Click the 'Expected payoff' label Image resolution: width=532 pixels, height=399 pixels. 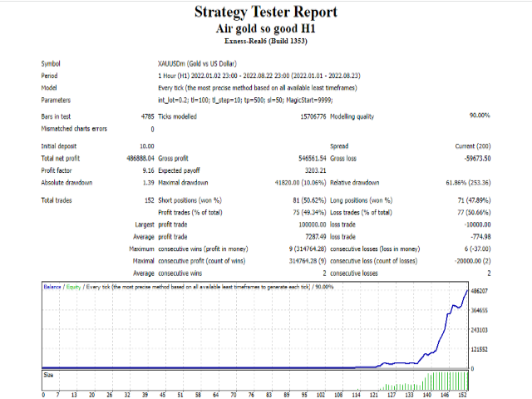click(x=179, y=170)
